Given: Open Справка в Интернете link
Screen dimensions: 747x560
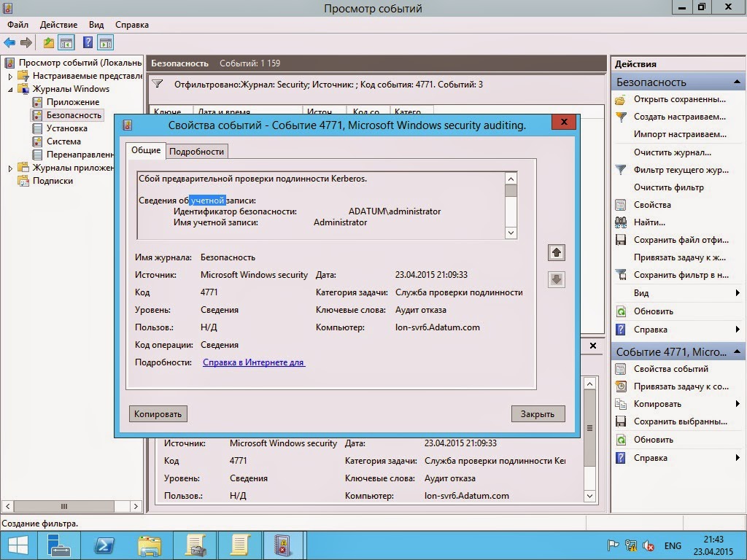Looking at the screenshot, I should click(x=253, y=362).
